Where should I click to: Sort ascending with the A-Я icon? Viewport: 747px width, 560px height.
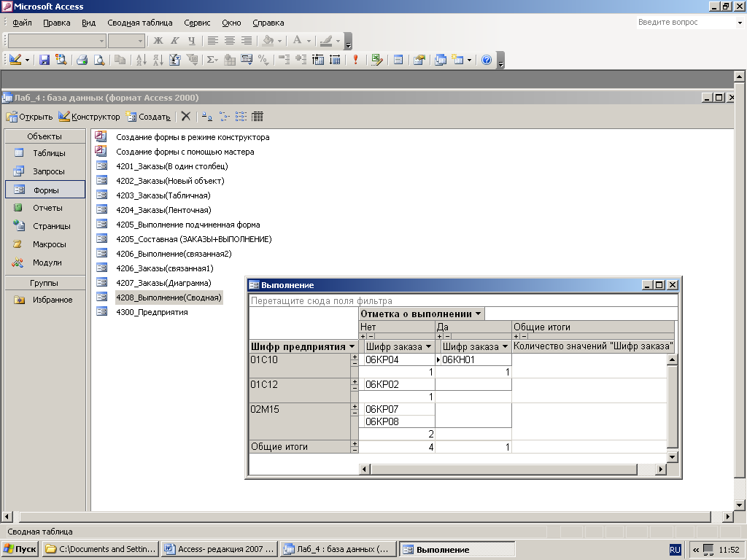(x=141, y=60)
